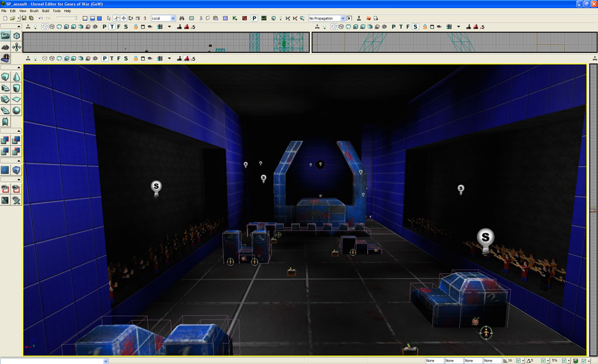598x364 pixels.
Task: Select the Sphere brush builder
Action: pos(16,110)
